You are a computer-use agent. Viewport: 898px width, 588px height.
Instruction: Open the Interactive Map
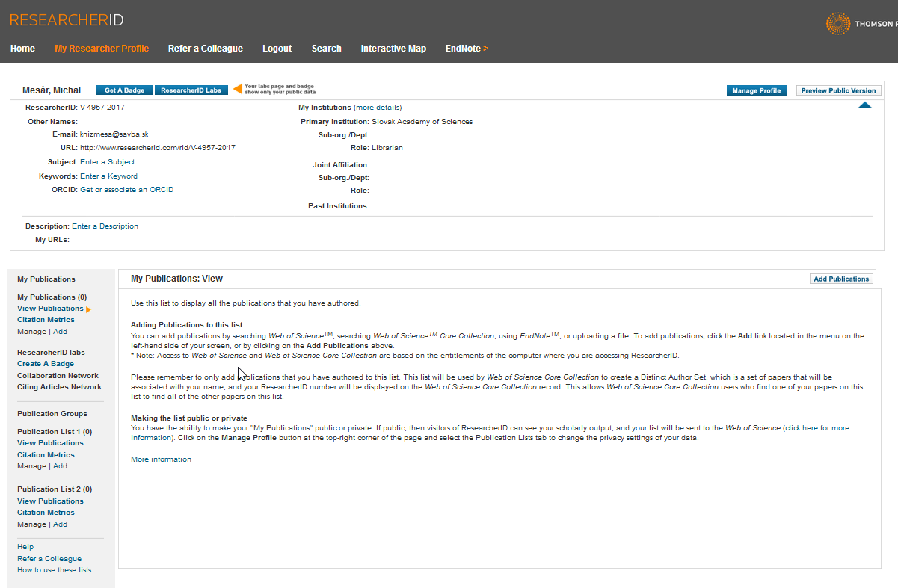pyautogui.click(x=393, y=49)
